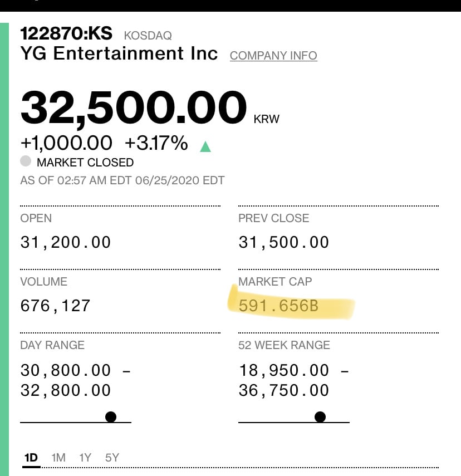The image size is (461, 476).
Task: Switch to the 5Y chart tab
Action: click(112, 458)
